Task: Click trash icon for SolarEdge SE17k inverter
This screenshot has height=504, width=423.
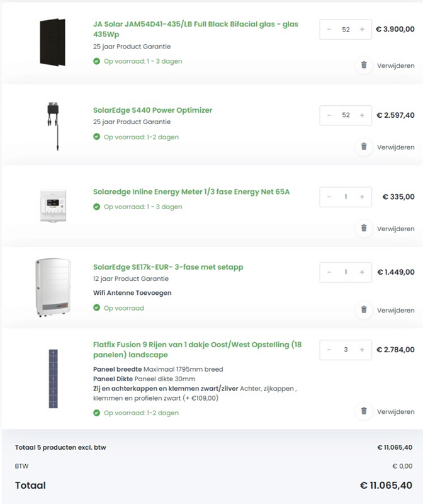Action: (364, 310)
